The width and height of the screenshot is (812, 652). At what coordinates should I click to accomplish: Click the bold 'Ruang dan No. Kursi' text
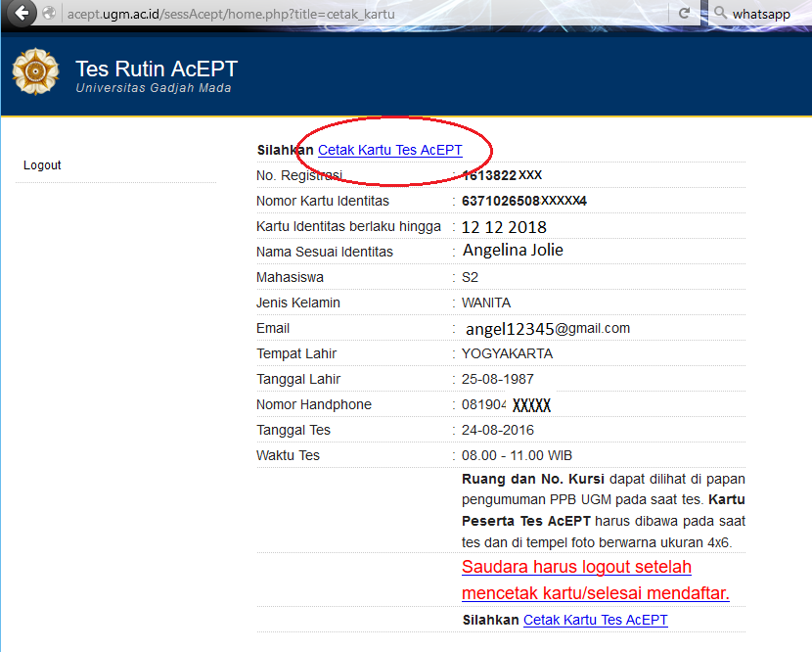click(x=533, y=479)
